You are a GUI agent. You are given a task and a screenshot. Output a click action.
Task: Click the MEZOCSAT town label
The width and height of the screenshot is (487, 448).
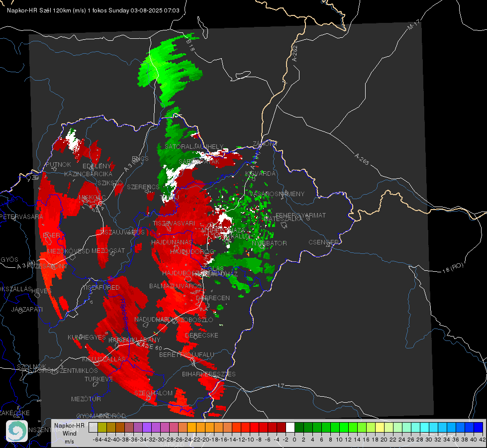(x=108, y=250)
